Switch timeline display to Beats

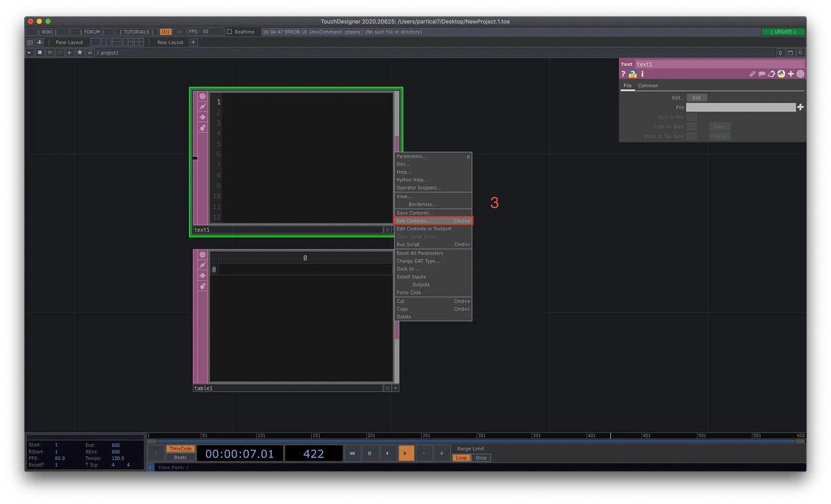pyautogui.click(x=180, y=457)
